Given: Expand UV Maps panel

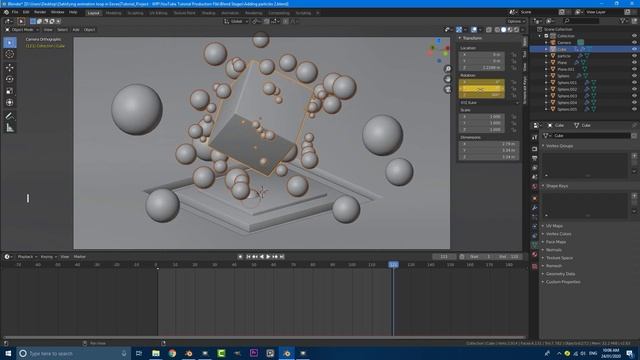Looking at the screenshot, I should (554, 226).
